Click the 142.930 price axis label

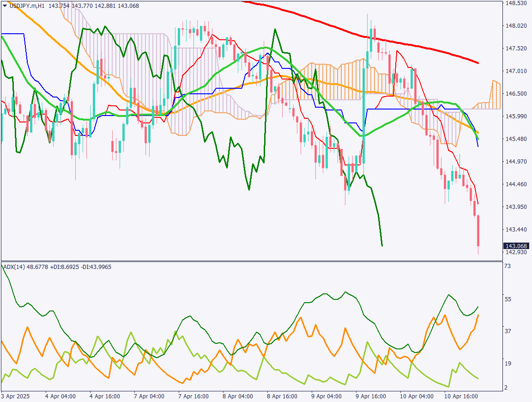[x=516, y=252]
